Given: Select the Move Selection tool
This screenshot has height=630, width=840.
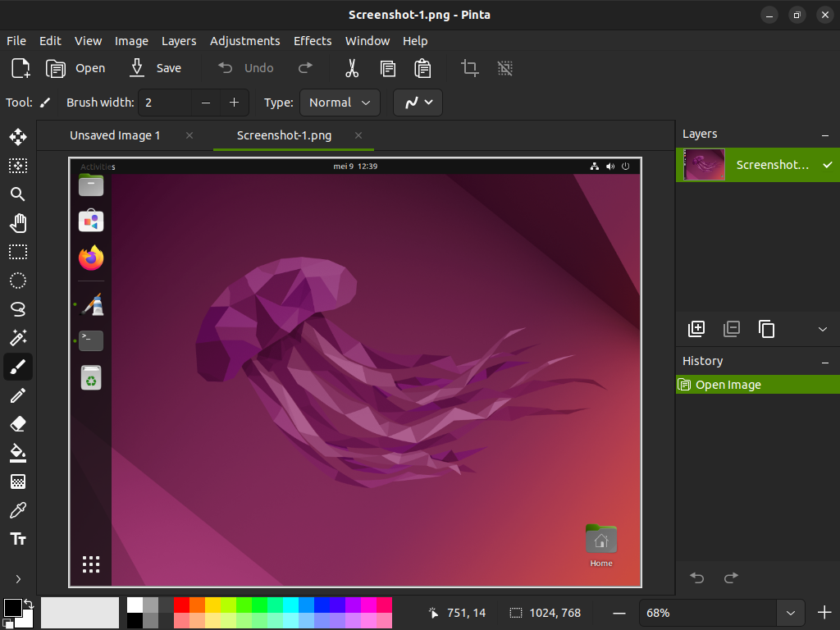Looking at the screenshot, I should click(18, 166).
